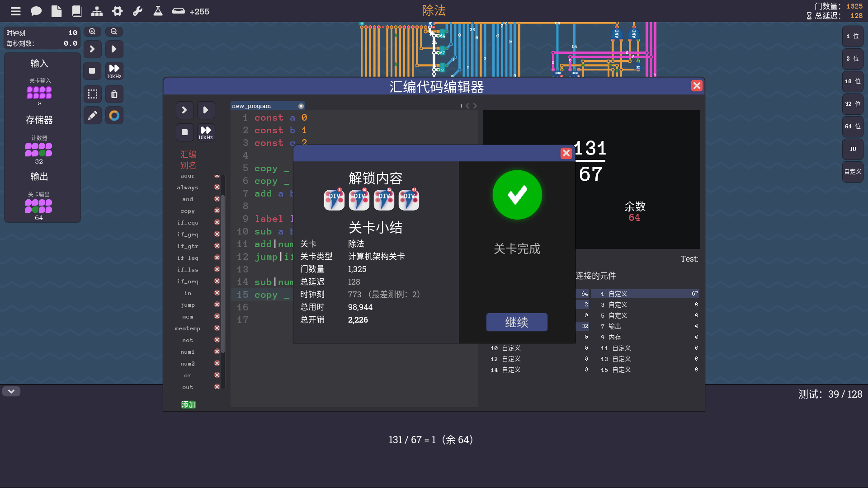Click the green 添加 add button
This screenshot has width=868, height=488.
[189, 404]
